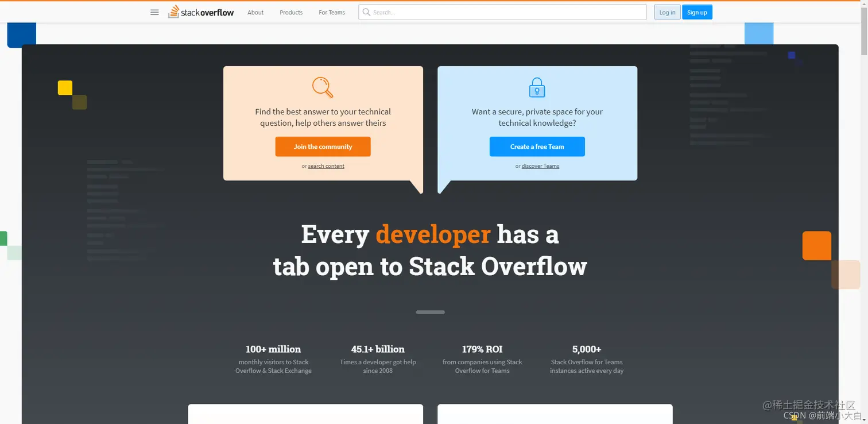Viewport: 868px width, 424px height.
Task: Click Create a free Team button
Action: (537, 147)
